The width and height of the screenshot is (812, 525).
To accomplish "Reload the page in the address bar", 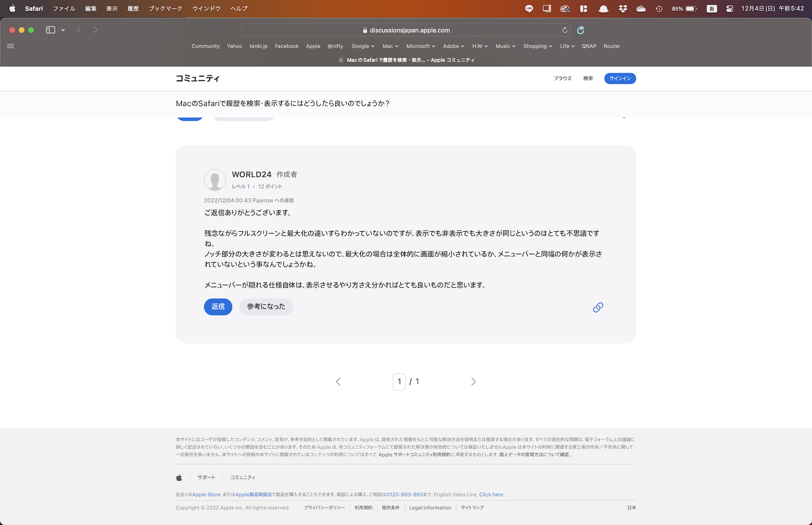I will [564, 30].
